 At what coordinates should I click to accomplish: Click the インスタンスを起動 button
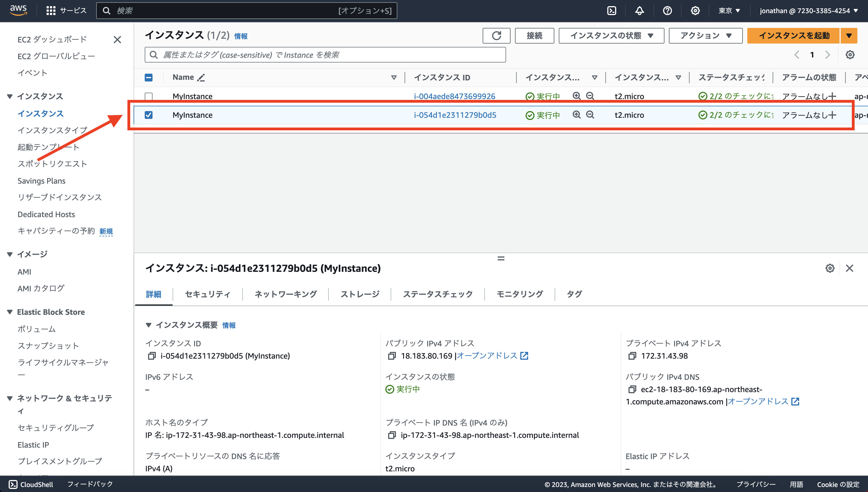pyautogui.click(x=793, y=35)
